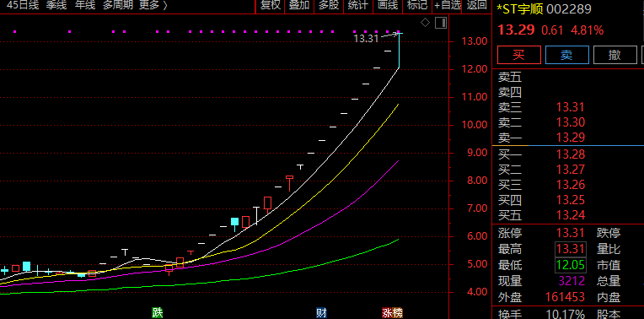Click the 统计 toolbar button
644x319 pixels.
click(358, 6)
